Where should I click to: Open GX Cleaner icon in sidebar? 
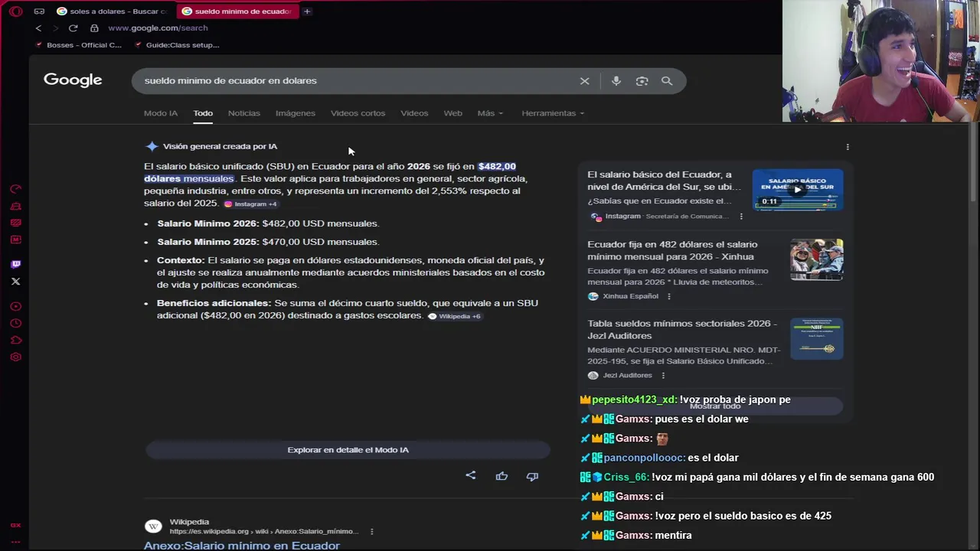click(x=15, y=206)
